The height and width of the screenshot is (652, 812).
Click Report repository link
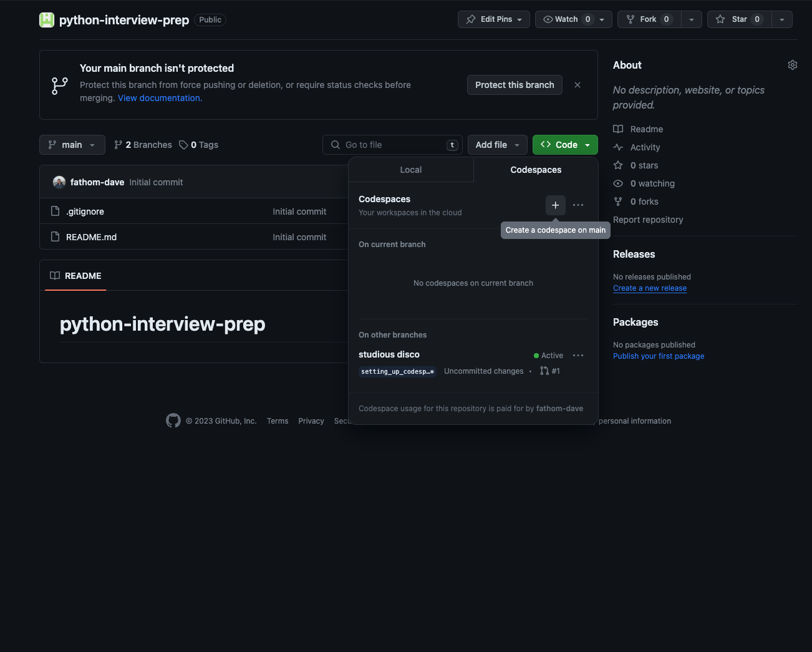click(x=648, y=220)
